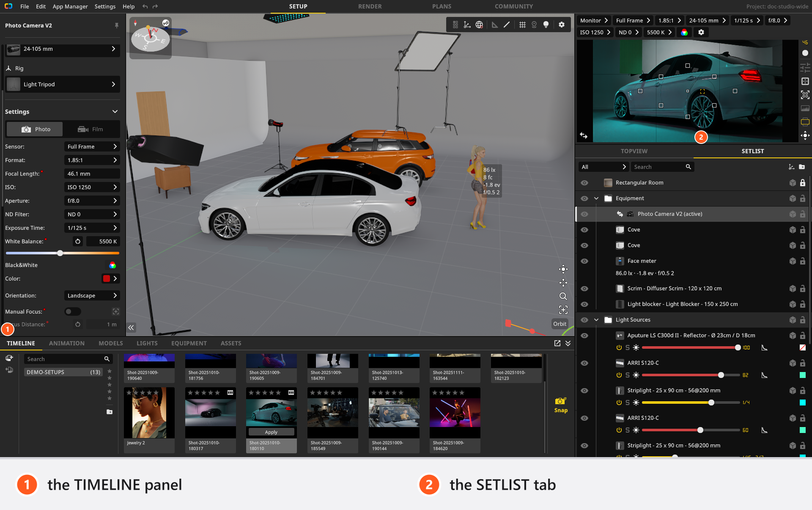
Task: Switch to the RENDER tab
Action: [370, 6]
